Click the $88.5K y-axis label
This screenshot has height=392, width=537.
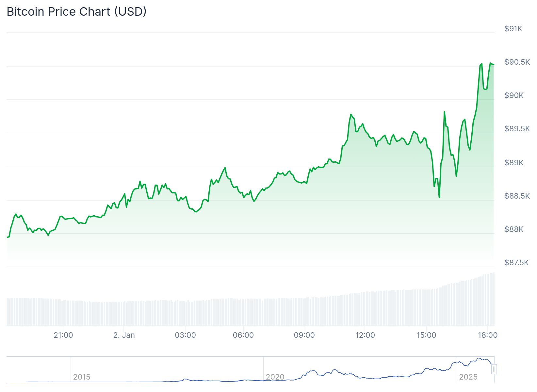(517, 196)
